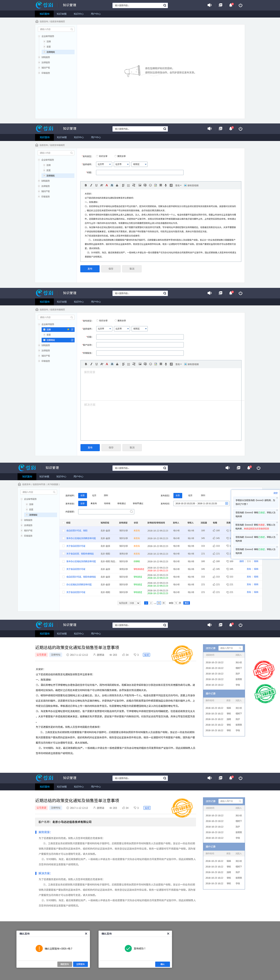Click 录制音视频 in the filled article editor
The height and width of the screenshot is (980, 280).
(191, 186)
